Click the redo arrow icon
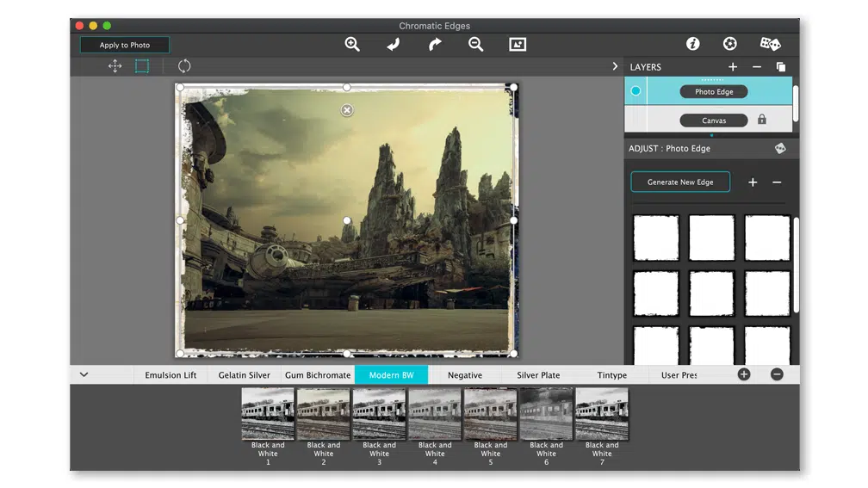The height and width of the screenshot is (488, 868). 435,44
